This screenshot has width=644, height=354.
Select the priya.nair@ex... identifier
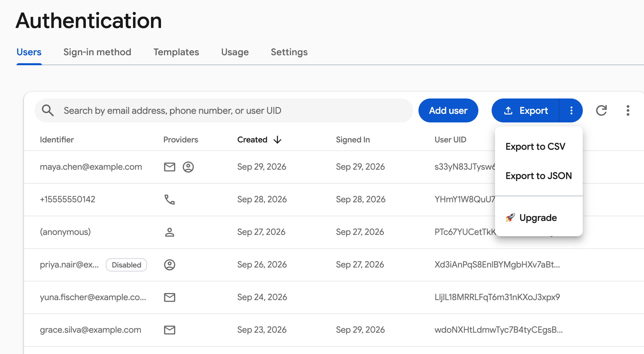pos(69,265)
